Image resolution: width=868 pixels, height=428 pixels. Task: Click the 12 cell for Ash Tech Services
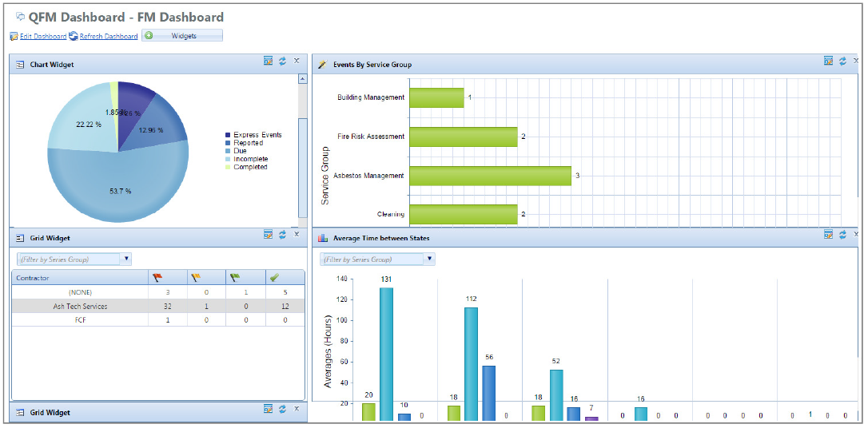click(285, 306)
